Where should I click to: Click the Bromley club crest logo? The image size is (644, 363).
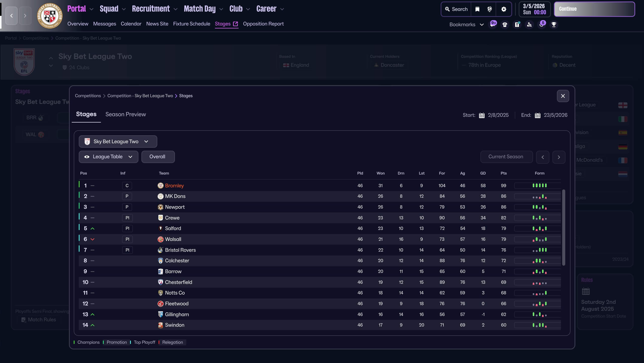click(x=50, y=16)
